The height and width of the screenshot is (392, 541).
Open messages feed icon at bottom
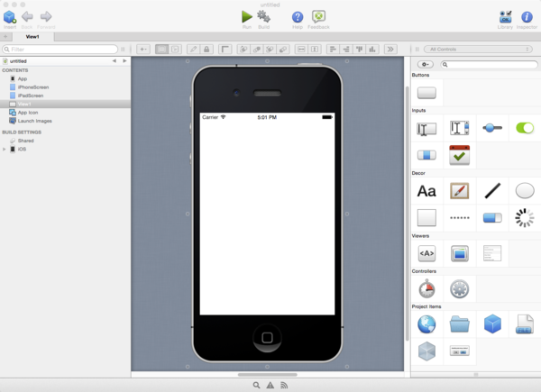pos(284,385)
